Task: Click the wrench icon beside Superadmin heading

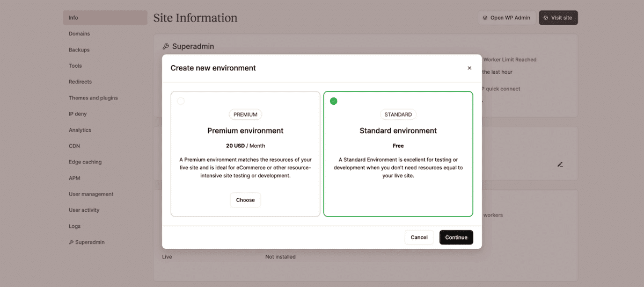Action: (x=166, y=47)
